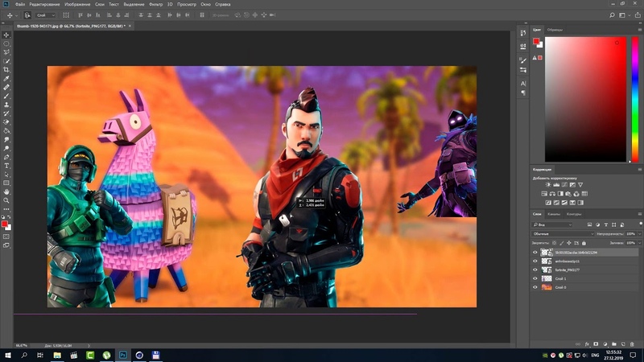This screenshot has width=644, height=362.
Task: Select the Lasso tool
Action: (x=6, y=52)
